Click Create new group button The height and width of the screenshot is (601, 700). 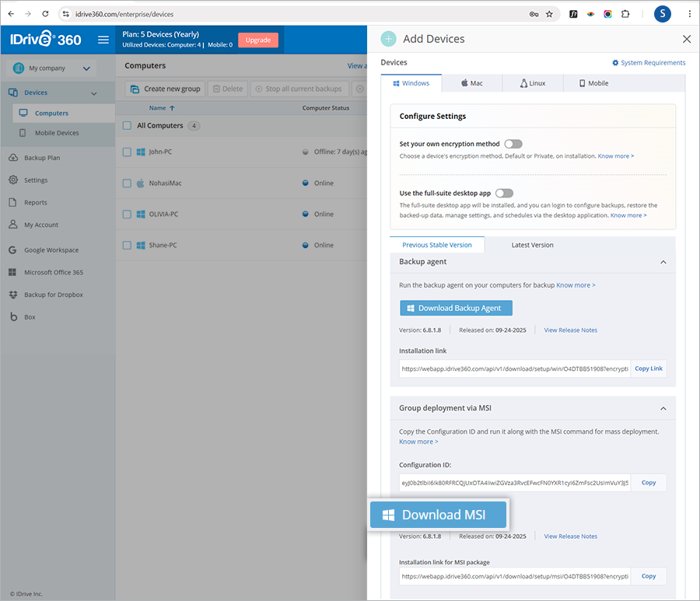[165, 89]
